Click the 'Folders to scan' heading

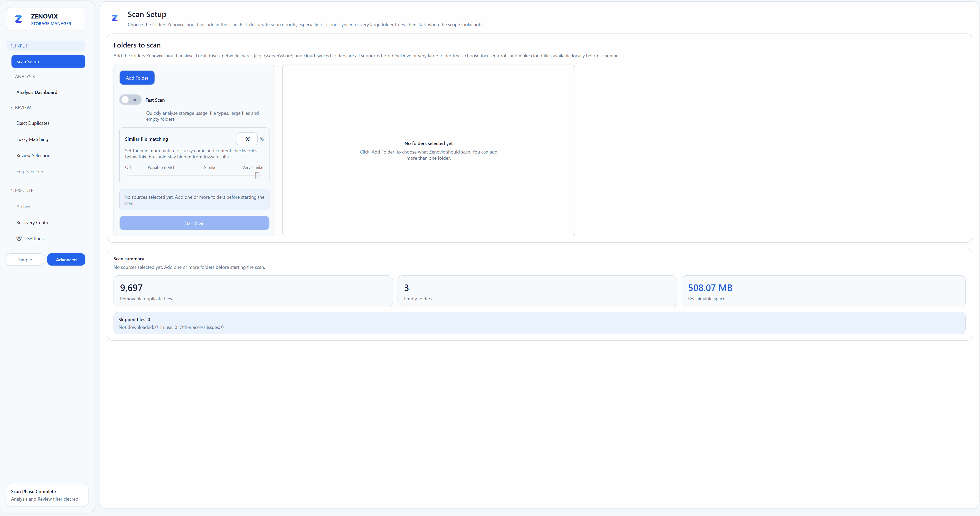(x=137, y=45)
